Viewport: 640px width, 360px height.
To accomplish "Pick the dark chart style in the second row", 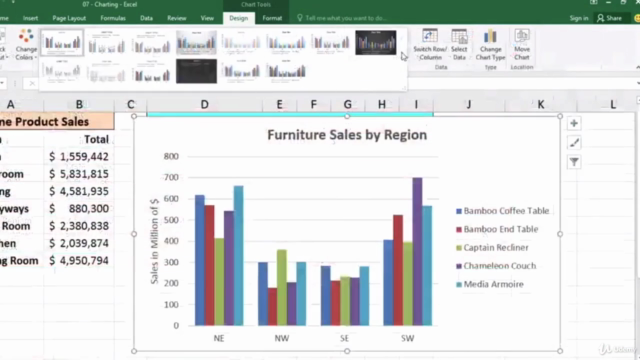I will pos(196,71).
